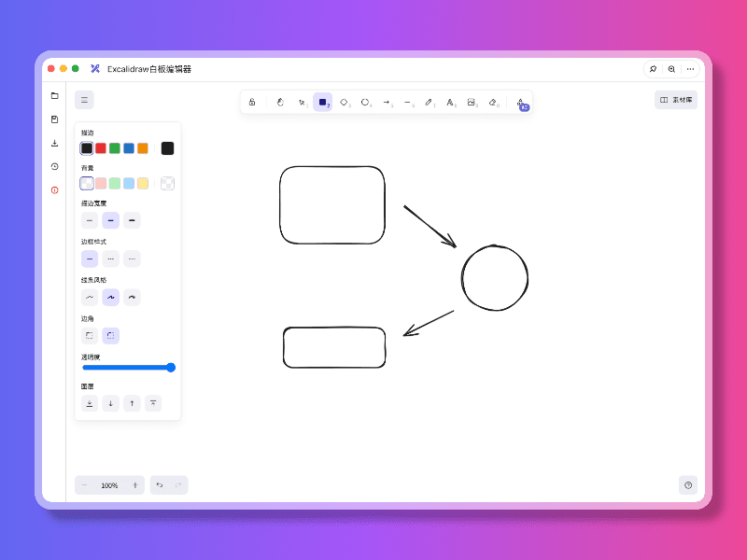Set artist sloppiness line style
Screen dimensions: 747x560
pyautogui.click(x=110, y=297)
